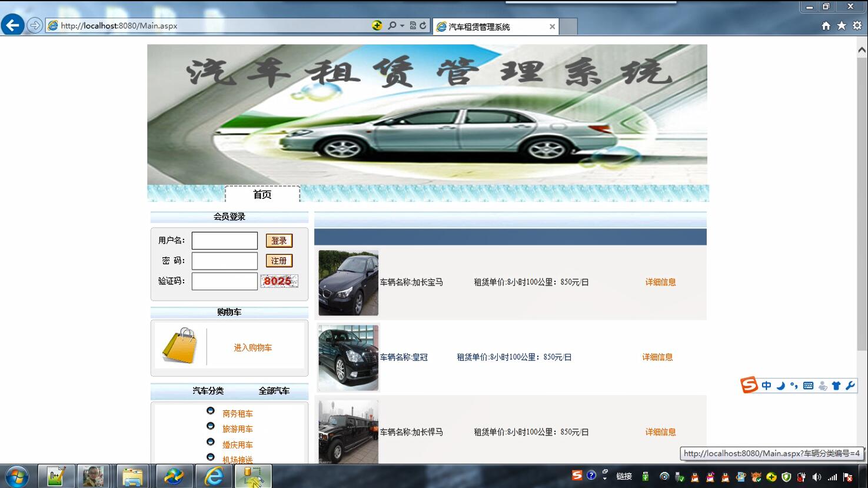Click the 加长宝马 car thumbnail

(348, 283)
